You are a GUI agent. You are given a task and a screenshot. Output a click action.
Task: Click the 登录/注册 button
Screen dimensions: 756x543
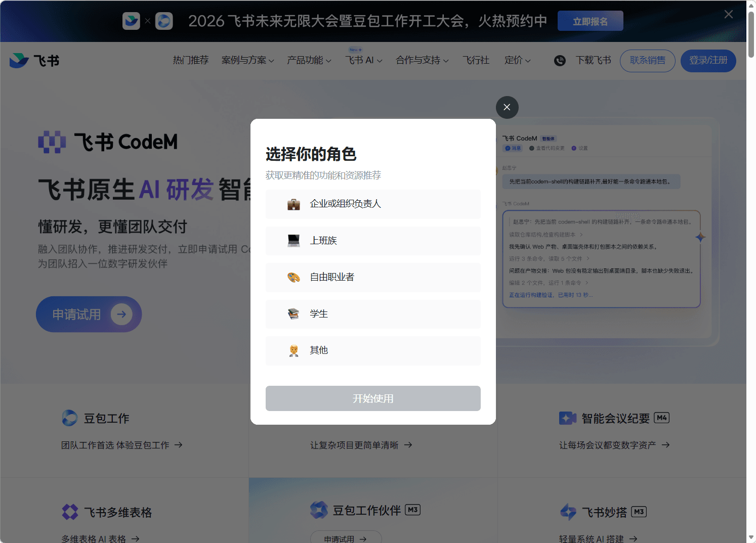click(708, 61)
